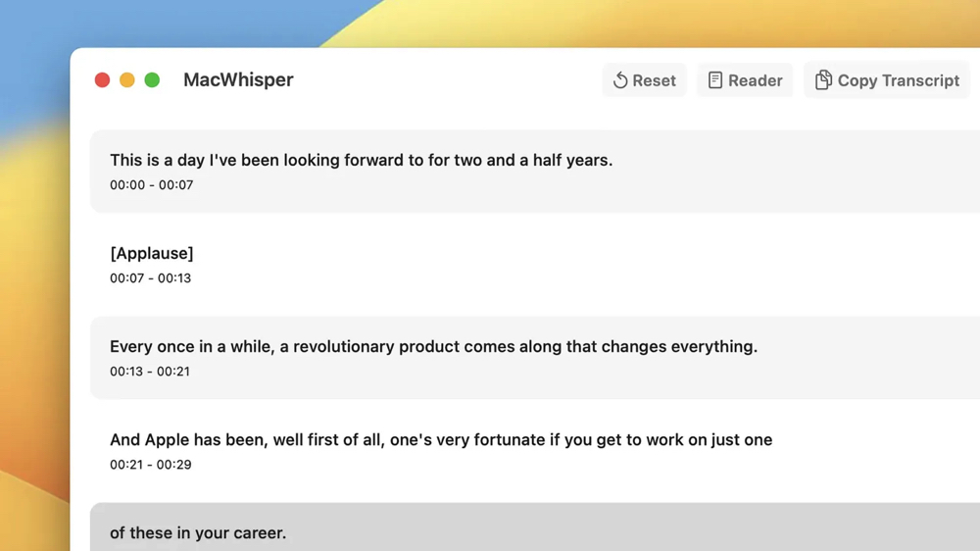Click the Copy Transcript clipboard icon

[823, 80]
